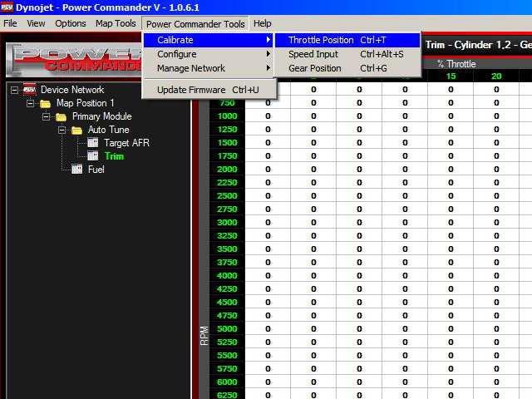Viewport: 532px width, 399px height.
Task: Select the Trim table in tree
Action: [114, 156]
